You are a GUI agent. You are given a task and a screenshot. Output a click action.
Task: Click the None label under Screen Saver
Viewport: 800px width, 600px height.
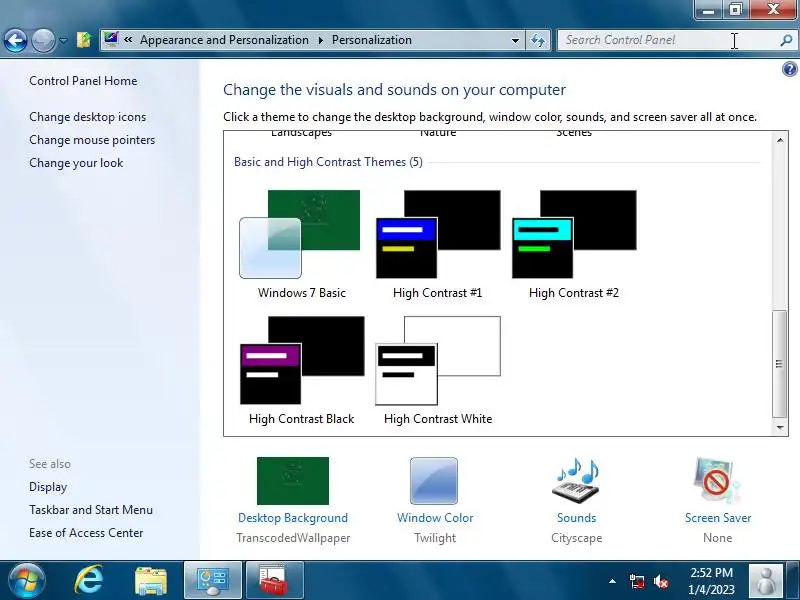(x=717, y=538)
